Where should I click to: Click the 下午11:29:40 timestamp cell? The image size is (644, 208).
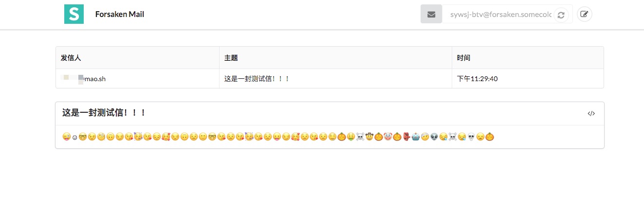point(477,79)
